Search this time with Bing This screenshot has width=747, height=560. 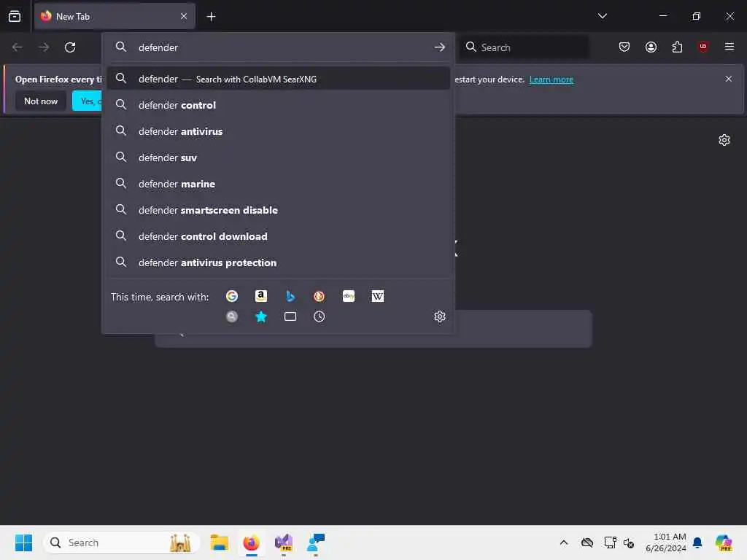click(290, 296)
